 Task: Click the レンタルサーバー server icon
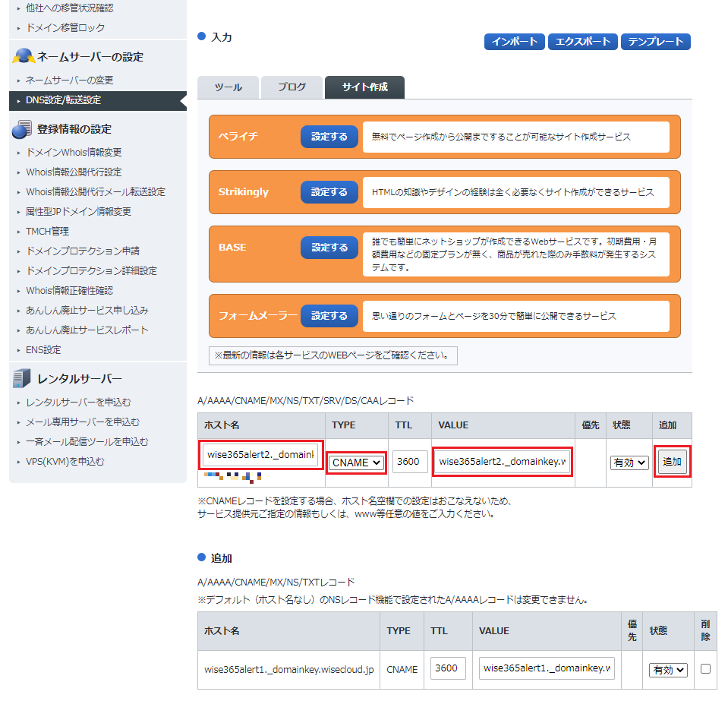[22, 378]
